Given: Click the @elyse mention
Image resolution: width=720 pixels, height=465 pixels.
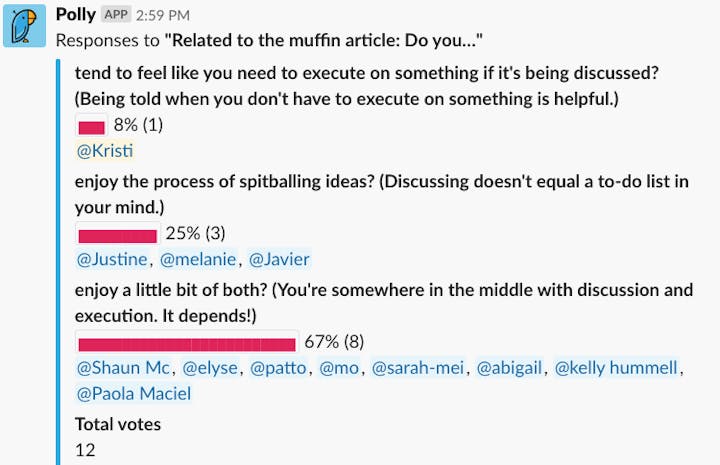Looking at the screenshot, I should tap(211, 368).
